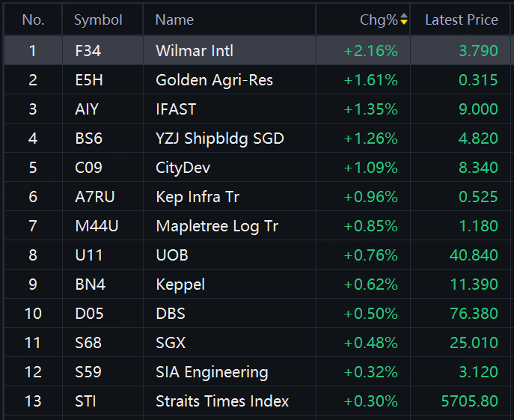Click the +0.76% change value
Screen dimensions: 514x420
[371, 255]
